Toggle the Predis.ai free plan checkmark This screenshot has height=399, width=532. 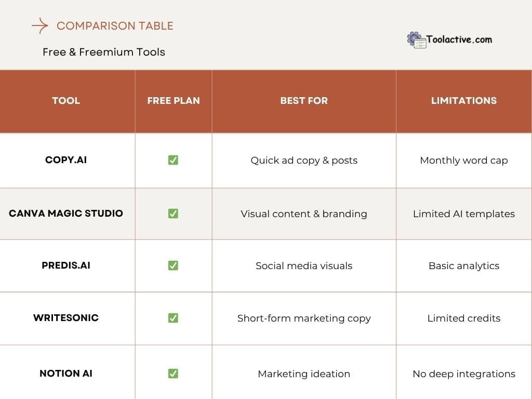click(174, 265)
